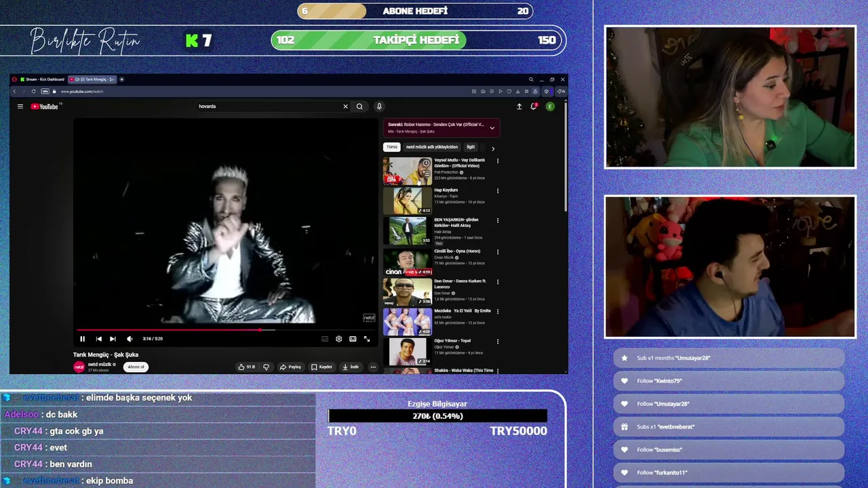Like the video with 91 B likes
The height and width of the screenshot is (488, 868).
[246, 367]
